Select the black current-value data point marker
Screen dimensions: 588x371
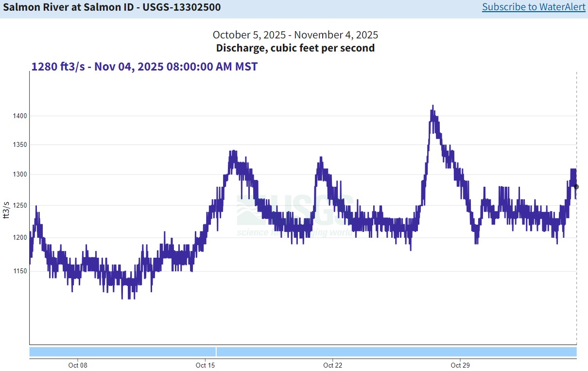tap(576, 187)
